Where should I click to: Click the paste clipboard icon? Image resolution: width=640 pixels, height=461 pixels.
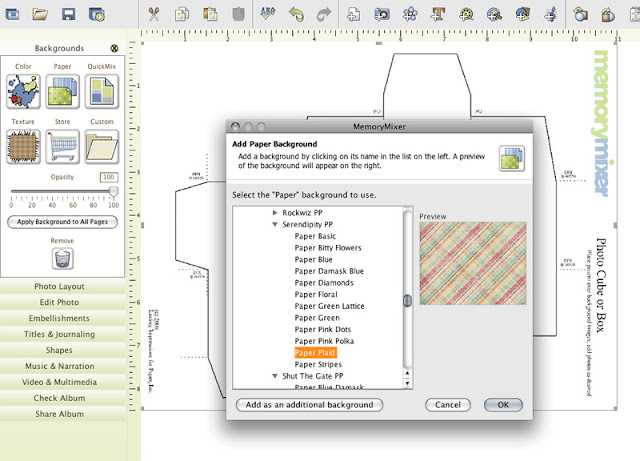pos(210,14)
